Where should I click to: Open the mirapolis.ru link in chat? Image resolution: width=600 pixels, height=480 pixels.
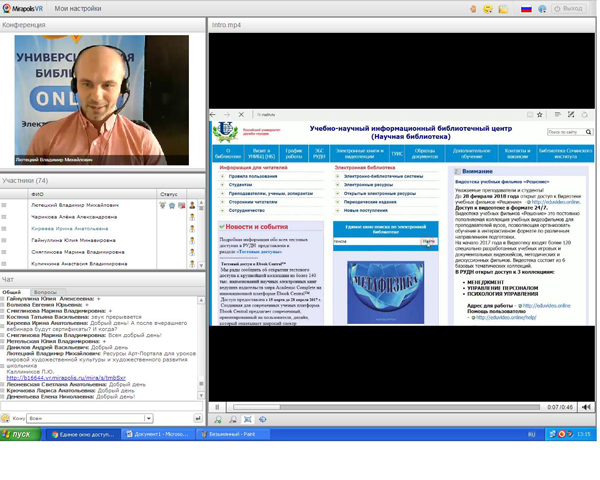click(x=66, y=378)
